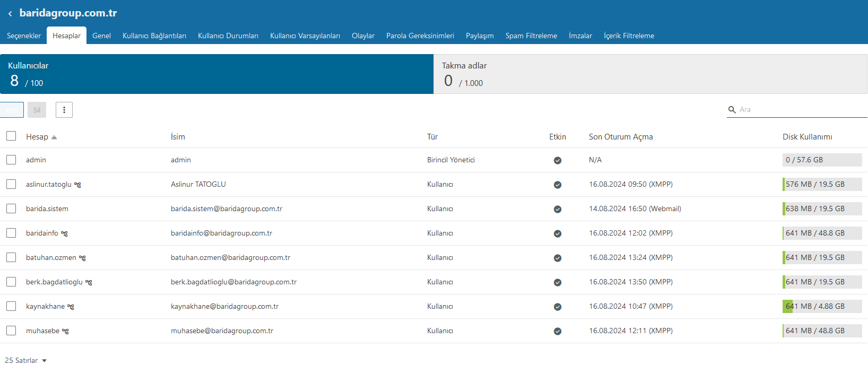Click the back arrow beside baridagroup.com.tr

(x=10, y=14)
